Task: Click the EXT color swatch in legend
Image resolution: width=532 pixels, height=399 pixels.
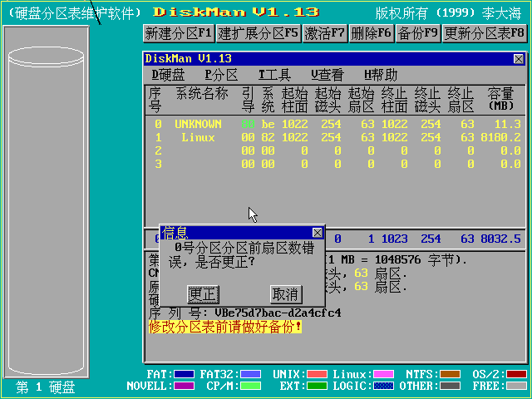Action: coord(318,386)
